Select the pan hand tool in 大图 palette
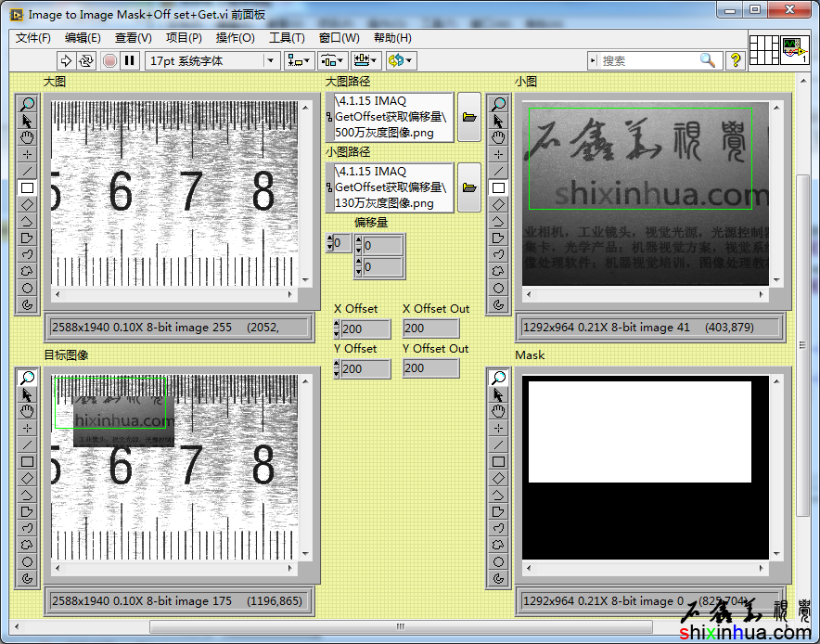 click(x=27, y=137)
